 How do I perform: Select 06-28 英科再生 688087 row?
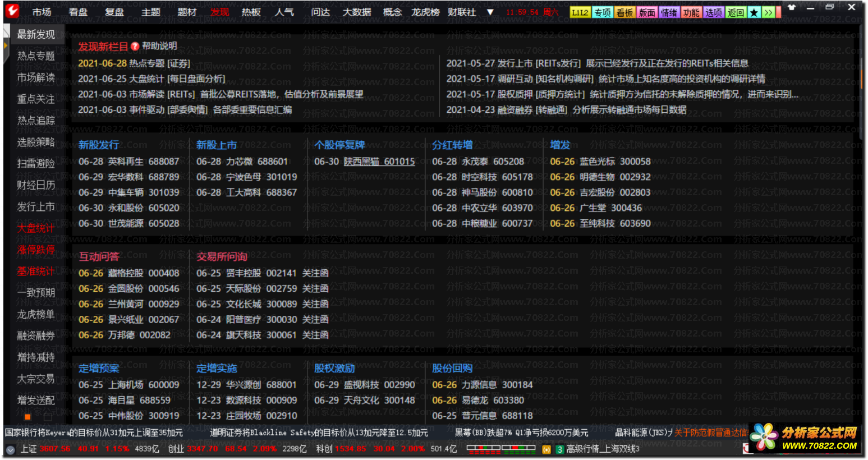[x=128, y=162]
